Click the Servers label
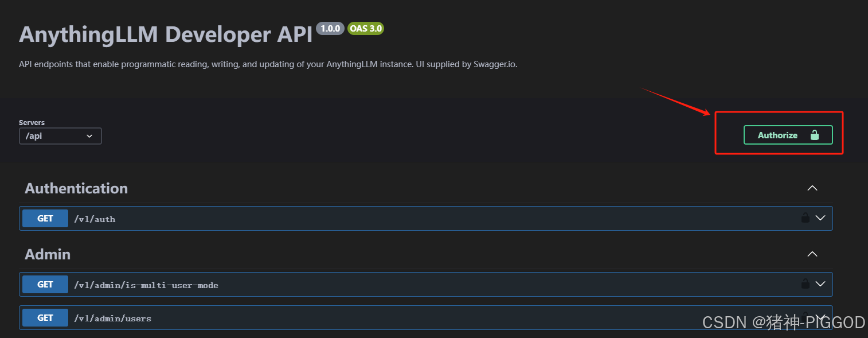 tap(32, 122)
